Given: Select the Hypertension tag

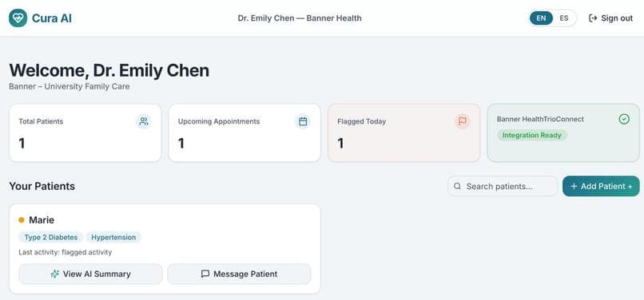Looking at the screenshot, I should coord(113,237).
